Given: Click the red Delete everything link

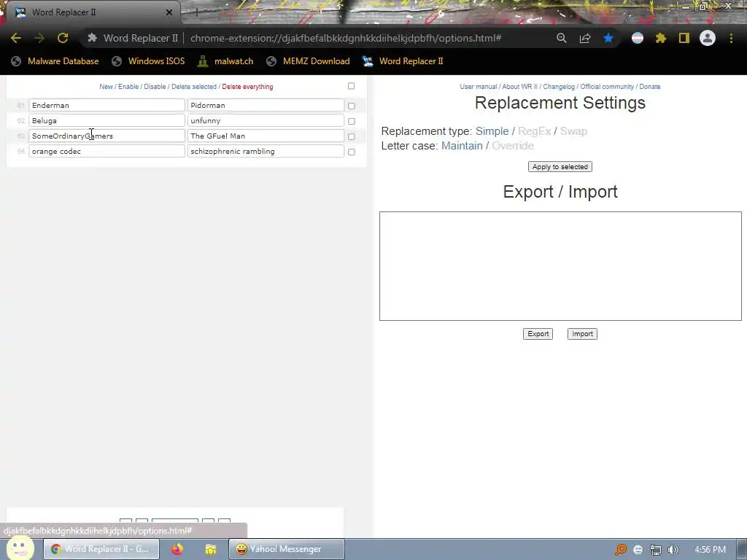Looking at the screenshot, I should (x=247, y=87).
